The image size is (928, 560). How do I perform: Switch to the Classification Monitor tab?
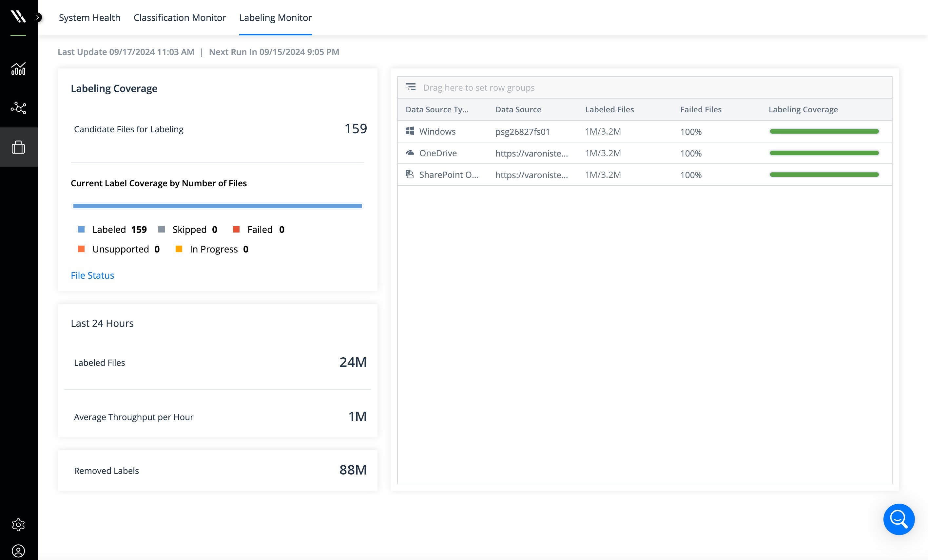coord(180,17)
